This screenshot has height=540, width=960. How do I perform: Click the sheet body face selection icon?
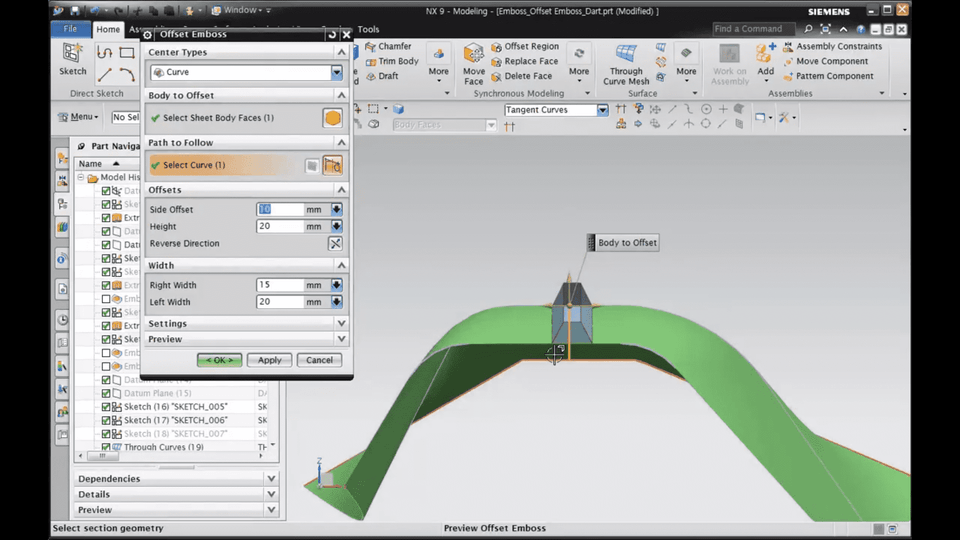tap(332, 118)
